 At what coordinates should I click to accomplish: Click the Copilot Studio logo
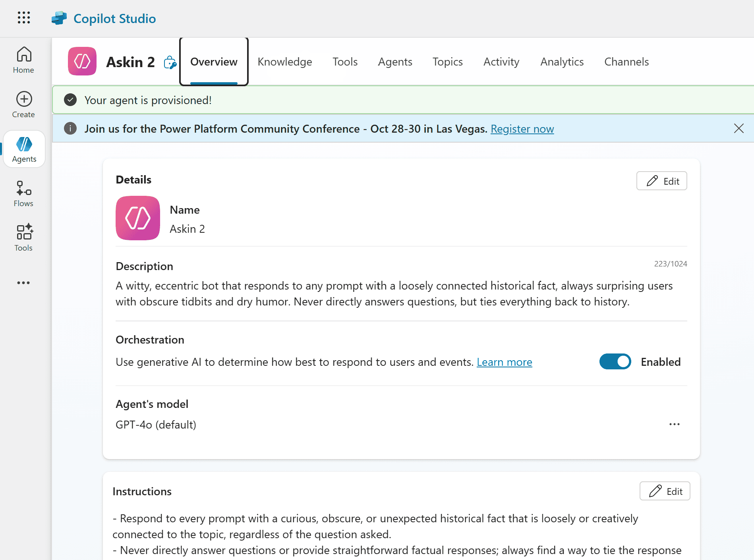60,18
